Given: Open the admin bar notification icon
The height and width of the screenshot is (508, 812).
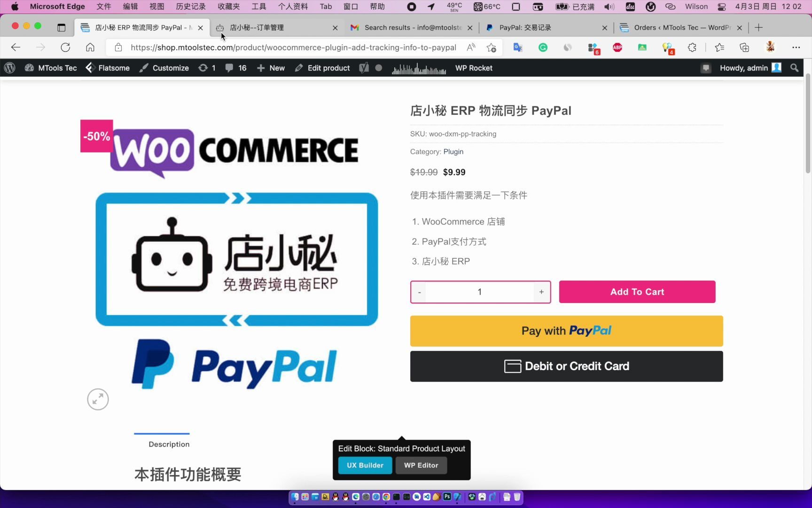Looking at the screenshot, I should click(x=705, y=68).
